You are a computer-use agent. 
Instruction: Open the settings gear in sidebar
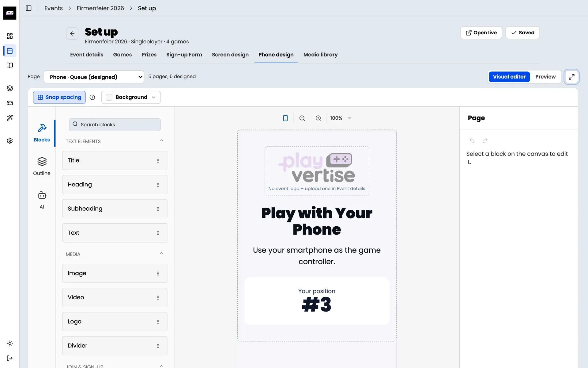[x=10, y=140]
